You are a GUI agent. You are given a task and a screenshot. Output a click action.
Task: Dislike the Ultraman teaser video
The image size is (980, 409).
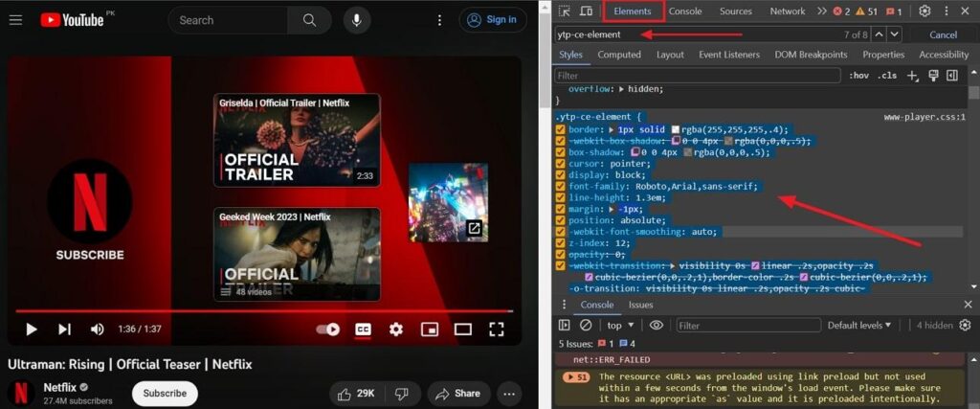click(401, 394)
